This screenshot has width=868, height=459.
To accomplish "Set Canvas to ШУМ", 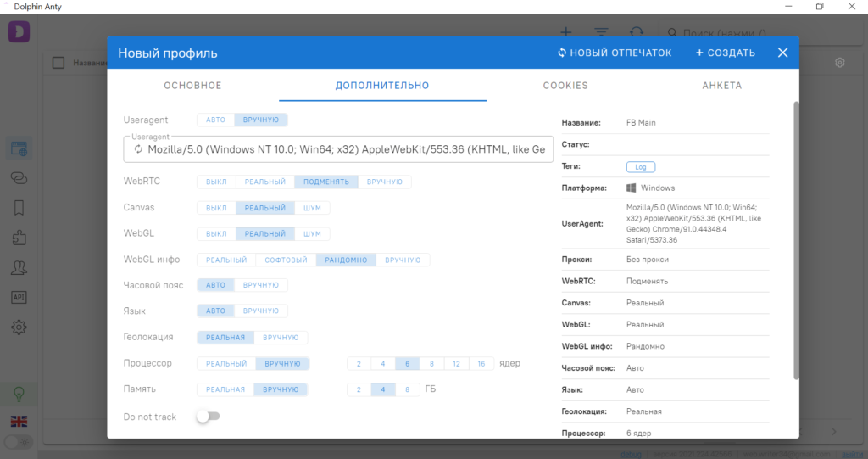I will [312, 208].
